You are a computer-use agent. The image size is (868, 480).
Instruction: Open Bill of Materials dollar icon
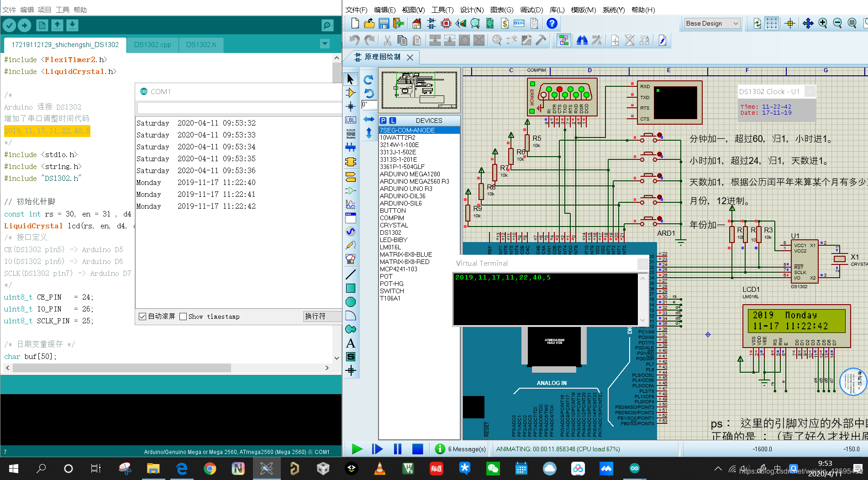pos(505,23)
